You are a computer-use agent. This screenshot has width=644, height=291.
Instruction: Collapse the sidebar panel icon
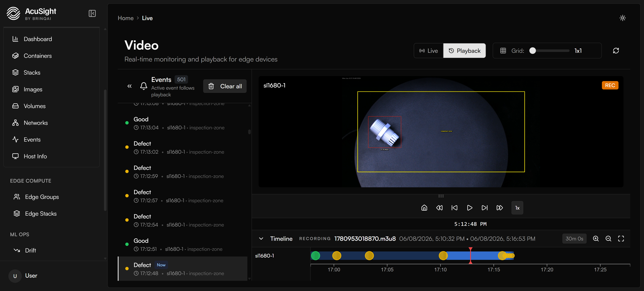tap(92, 13)
